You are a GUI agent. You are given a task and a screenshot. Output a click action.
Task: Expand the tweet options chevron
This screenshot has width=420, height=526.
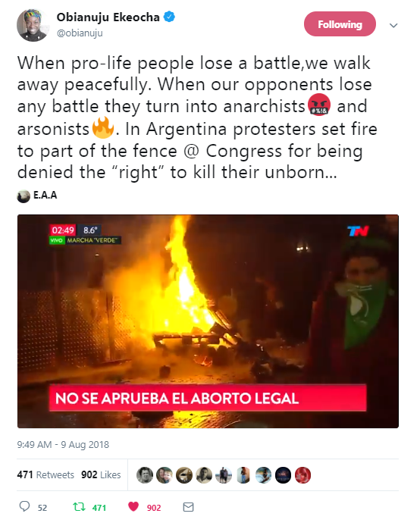(x=393, y=25)
